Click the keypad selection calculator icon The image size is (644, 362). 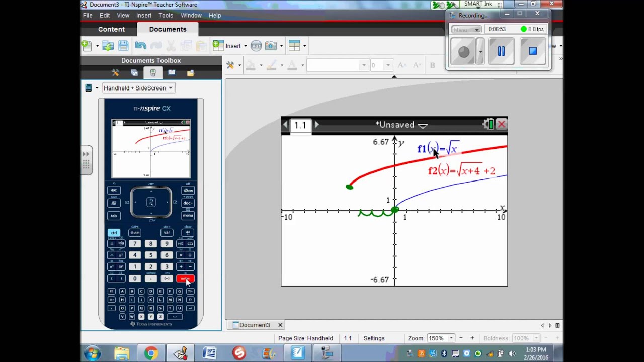point(89,88)
